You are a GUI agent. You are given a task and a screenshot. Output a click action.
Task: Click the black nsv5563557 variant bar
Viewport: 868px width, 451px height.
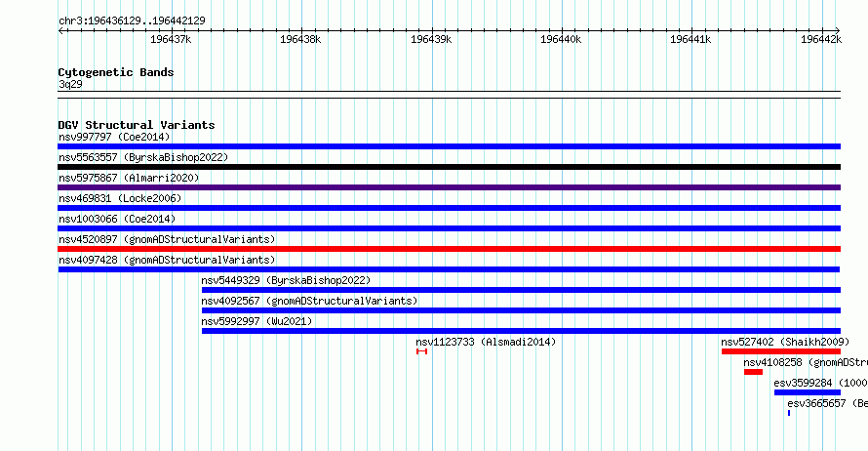pyautogui.click(x=449, y=167)
